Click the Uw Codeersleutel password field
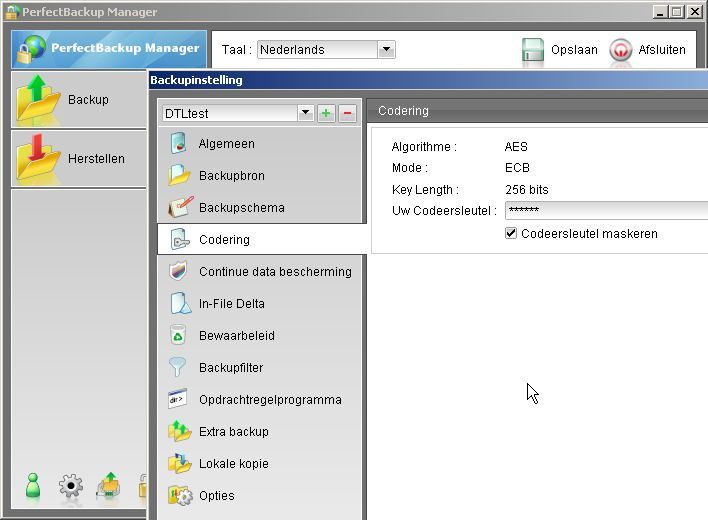 [x=606, y=210]
